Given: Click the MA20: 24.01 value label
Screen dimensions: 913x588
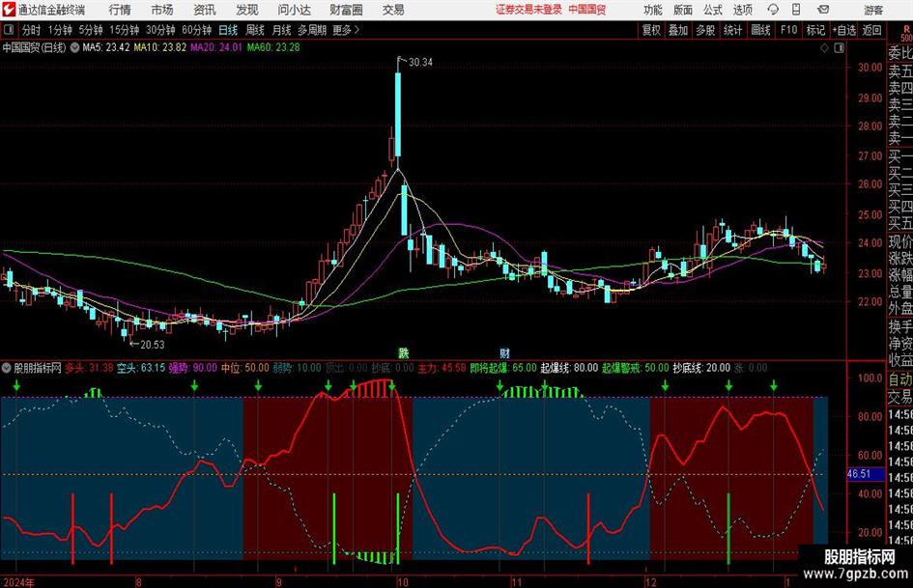Looking at the screenshot, I should (x=216, y=47).
